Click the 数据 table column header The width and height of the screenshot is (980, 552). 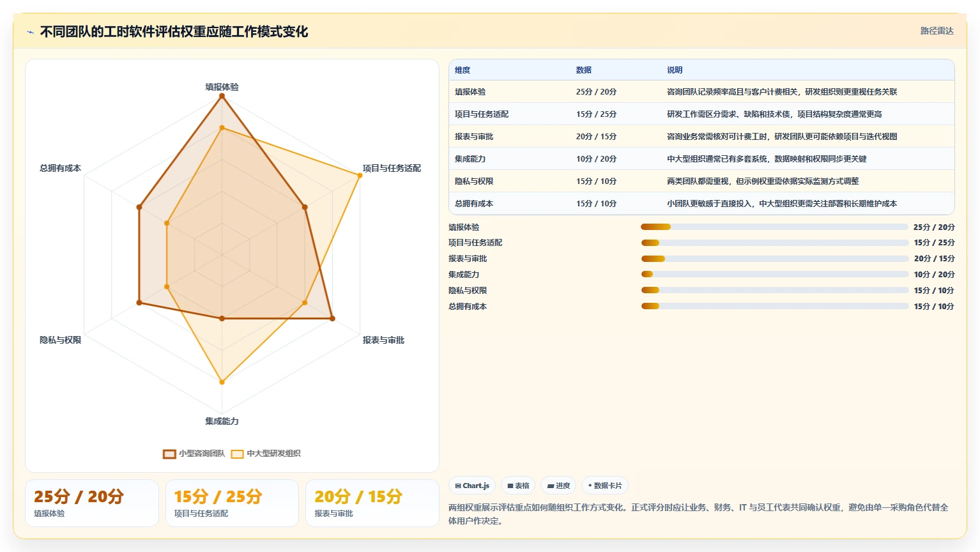pos(584,70)
